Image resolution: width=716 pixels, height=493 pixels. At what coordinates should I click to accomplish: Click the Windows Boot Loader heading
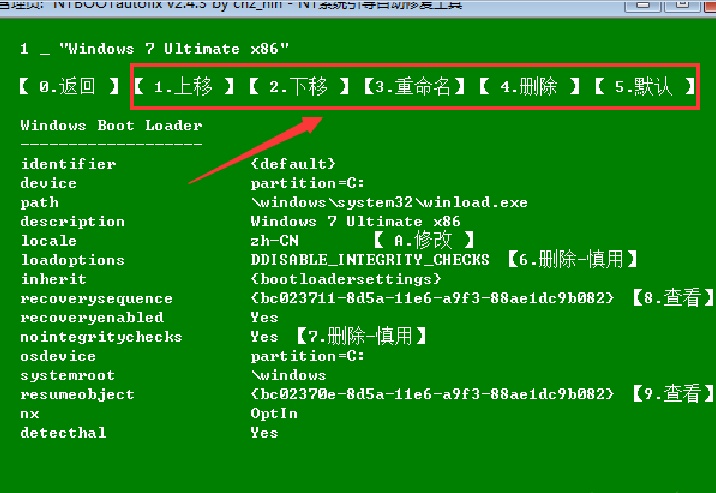tap(111, 125)
